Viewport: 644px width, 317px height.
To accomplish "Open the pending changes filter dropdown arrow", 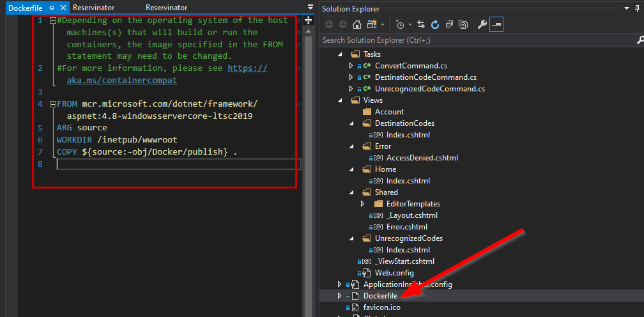I will coord(410,25).
